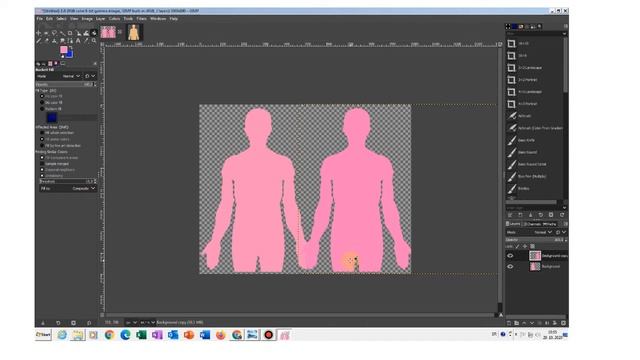This screenshot has width=640, height=360.
Task: Click the lower layer arrow icon
Action: (532, 323)
